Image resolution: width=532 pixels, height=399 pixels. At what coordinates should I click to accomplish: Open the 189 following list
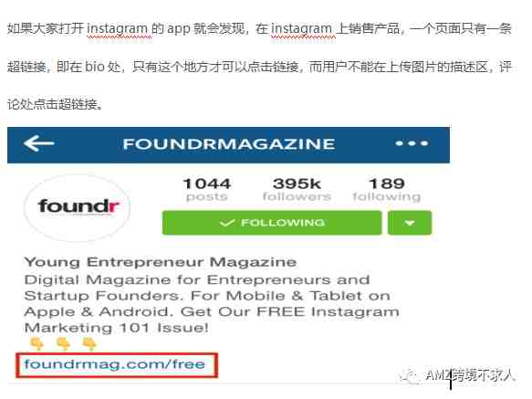[x=386, y=189]
